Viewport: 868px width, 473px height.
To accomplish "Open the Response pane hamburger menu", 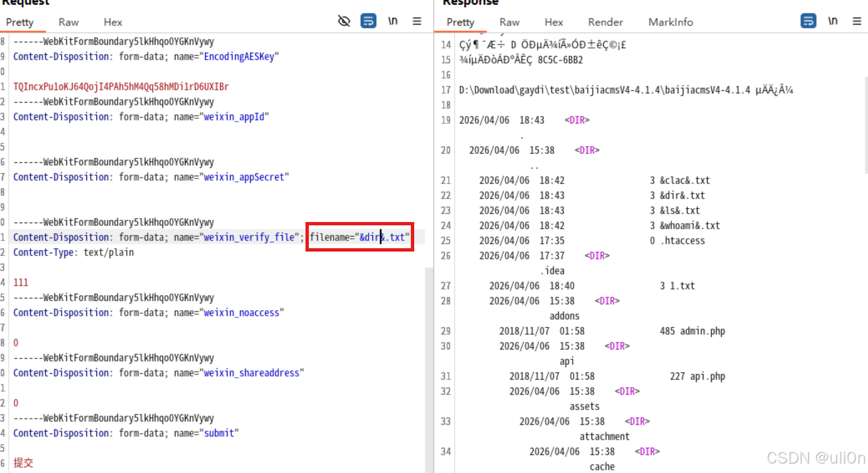I will pos(857,21).
